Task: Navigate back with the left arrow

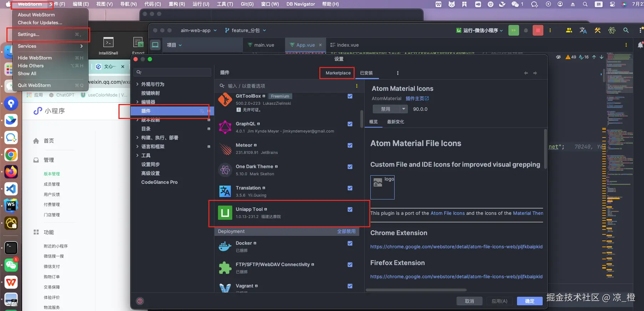Action: pos(526,73)
